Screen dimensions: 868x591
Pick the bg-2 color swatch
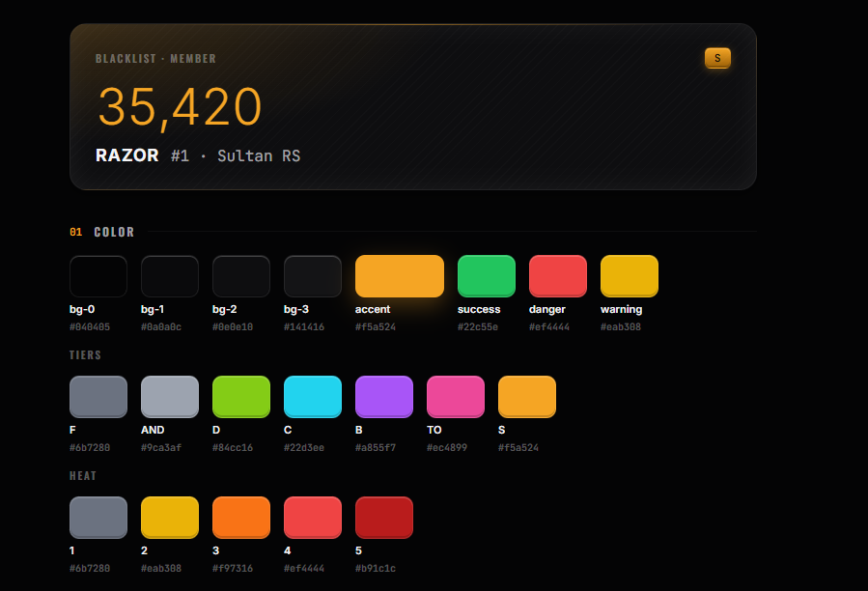coord(241,276)
